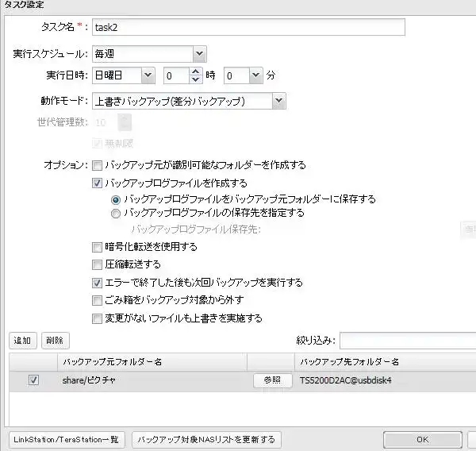This screenshot has height=451, width=476.
Task: Open the minutes dropdown
Action: [255, 75]
